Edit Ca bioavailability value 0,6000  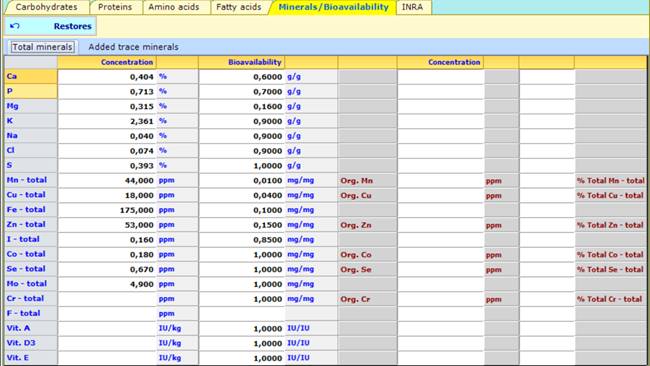tap(242, 77)
